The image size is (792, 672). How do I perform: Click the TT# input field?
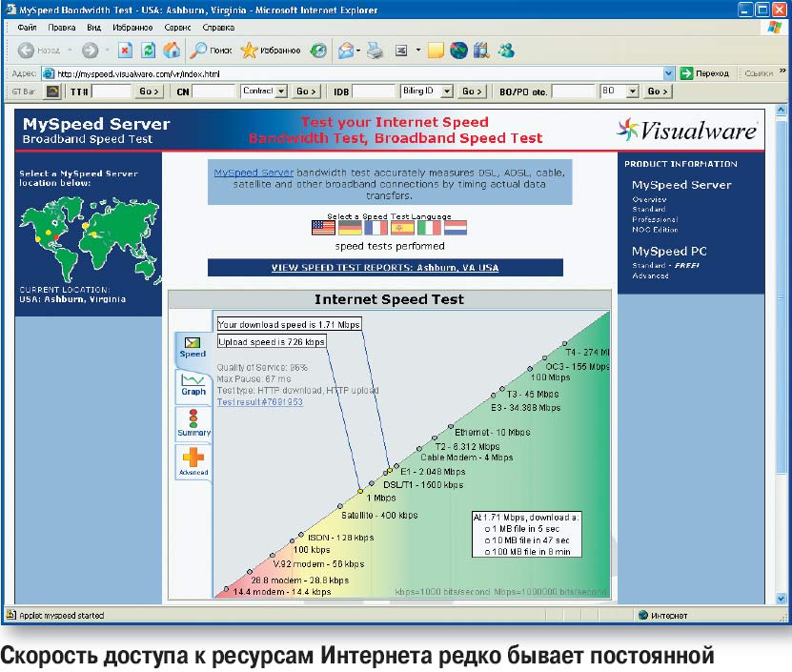point(112,92)
